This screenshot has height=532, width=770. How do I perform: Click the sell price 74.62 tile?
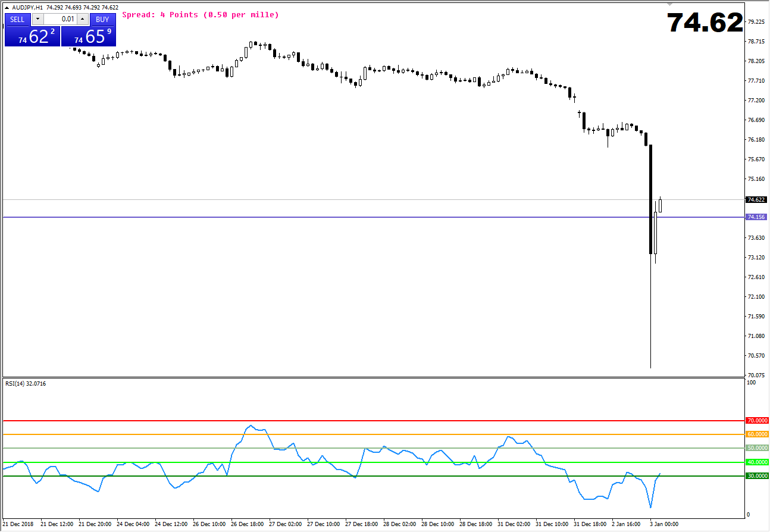(x=32, y=36)
